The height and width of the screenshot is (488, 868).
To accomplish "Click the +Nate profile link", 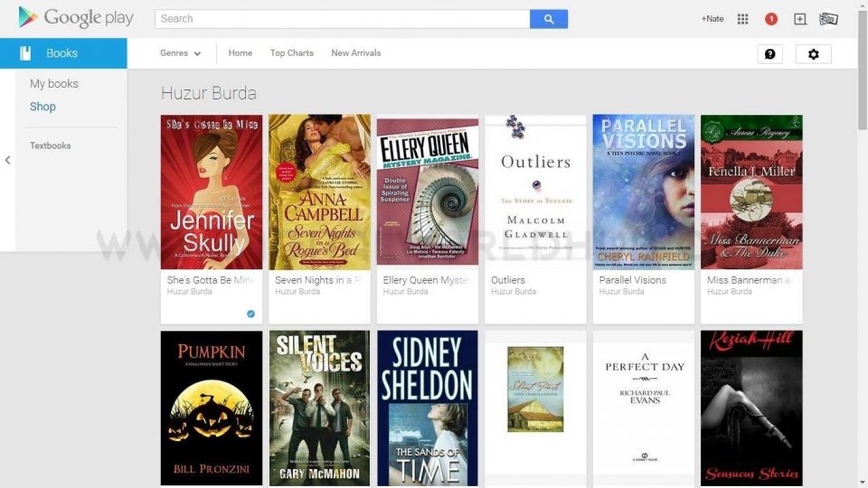I will [x=712, y=19].
